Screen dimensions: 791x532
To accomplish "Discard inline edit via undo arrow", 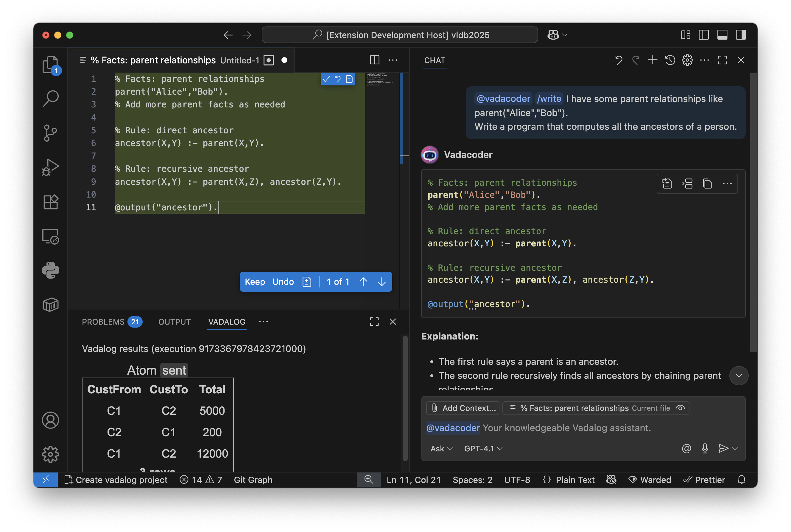I will point(338,79).
